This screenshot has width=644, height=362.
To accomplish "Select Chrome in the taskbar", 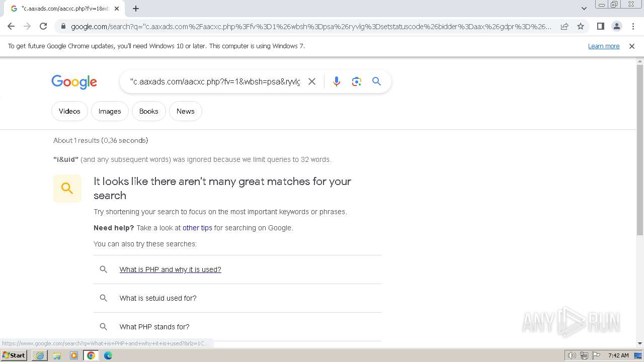I will click(91, 355).
